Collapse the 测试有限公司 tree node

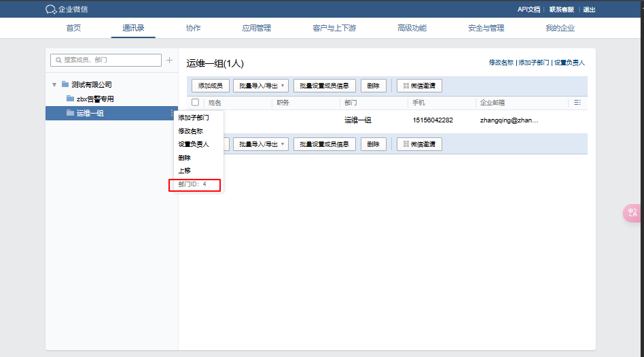pyautogui.click(x=54, y=85)
